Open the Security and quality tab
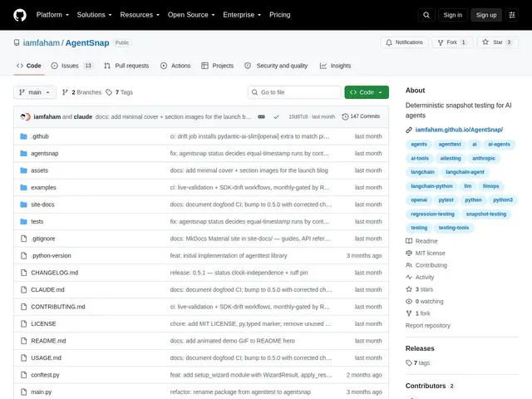Screen dimensions: 532x399 point(276,66)
